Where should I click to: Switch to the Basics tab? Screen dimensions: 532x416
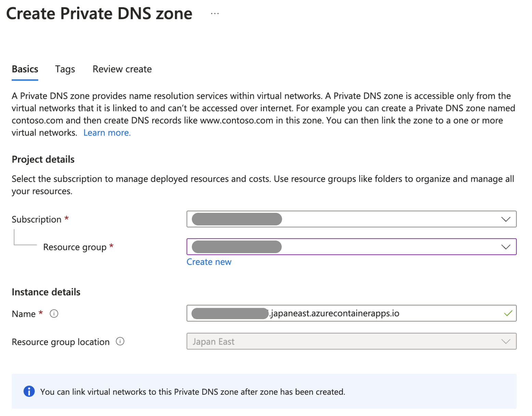[25, 69]
